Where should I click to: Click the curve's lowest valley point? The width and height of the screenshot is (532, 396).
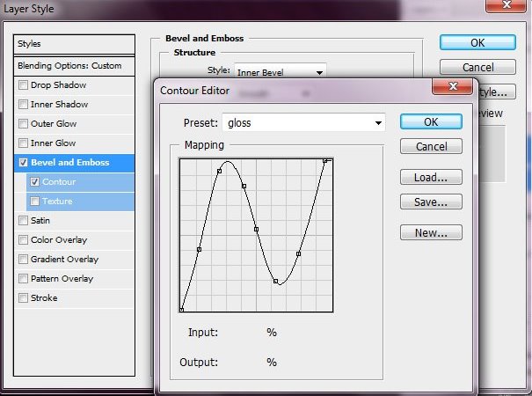276,282
